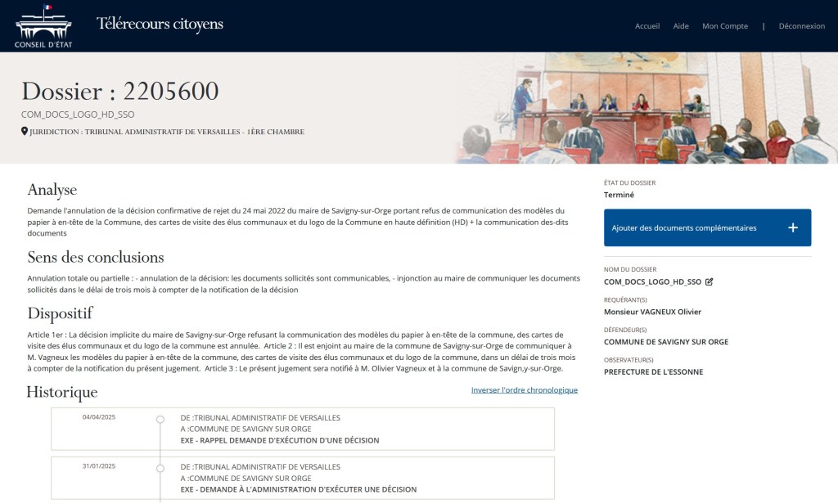Select the requérant name Monsieur VAGNEUX Olivier

pos(652,312)
